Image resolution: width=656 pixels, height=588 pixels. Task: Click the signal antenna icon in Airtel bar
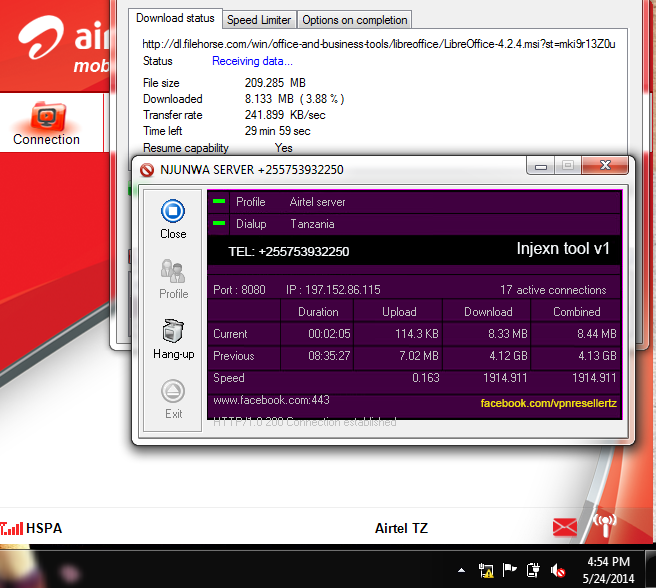[604, 524]
